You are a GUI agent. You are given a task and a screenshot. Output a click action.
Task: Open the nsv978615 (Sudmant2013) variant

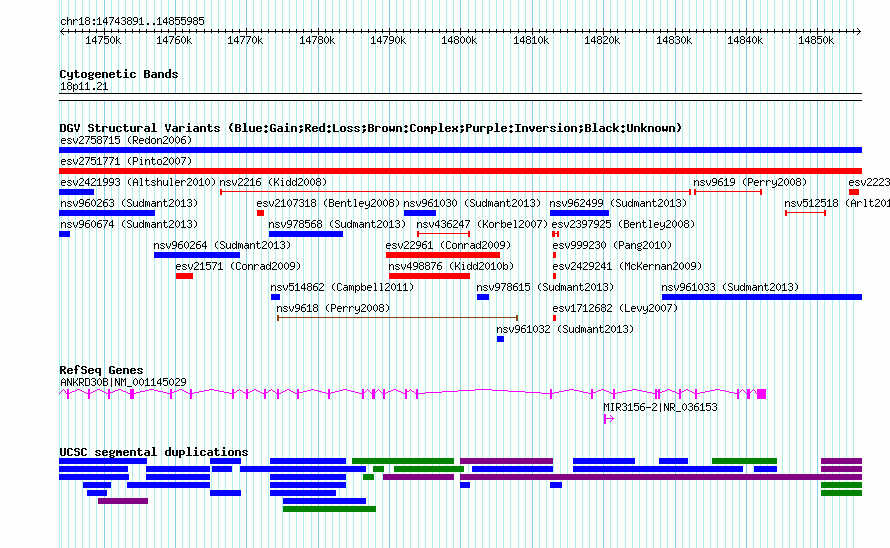(545, 287)
